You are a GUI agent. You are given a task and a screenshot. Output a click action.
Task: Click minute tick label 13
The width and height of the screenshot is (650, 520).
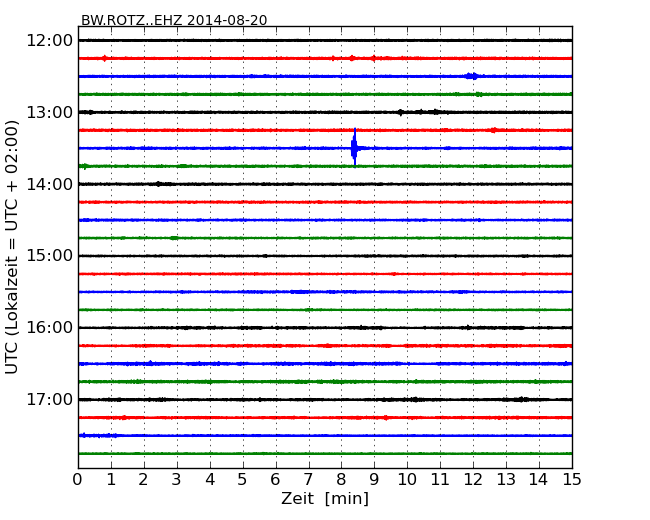tap(506, 480)
